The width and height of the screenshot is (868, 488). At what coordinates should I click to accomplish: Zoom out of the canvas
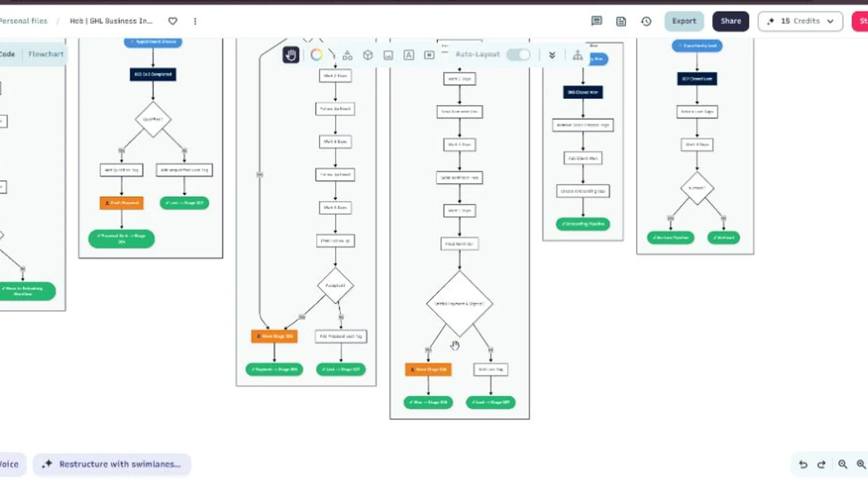click(x=842, y=464)
